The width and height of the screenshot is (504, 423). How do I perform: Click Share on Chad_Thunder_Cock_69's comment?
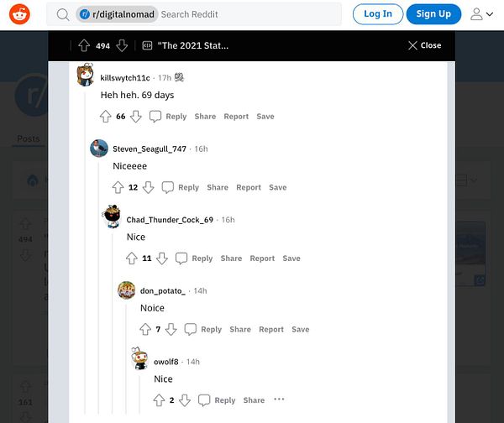[231, 258]
